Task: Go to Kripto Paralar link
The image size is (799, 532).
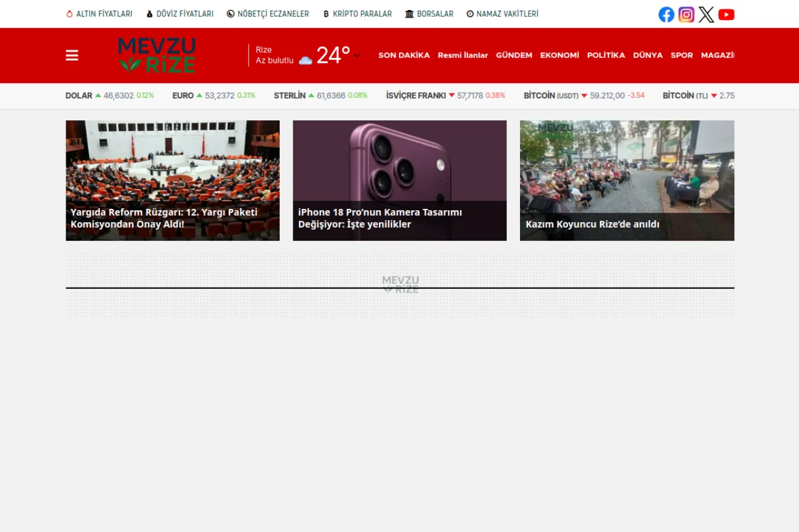Action: (x=362, y=14)
